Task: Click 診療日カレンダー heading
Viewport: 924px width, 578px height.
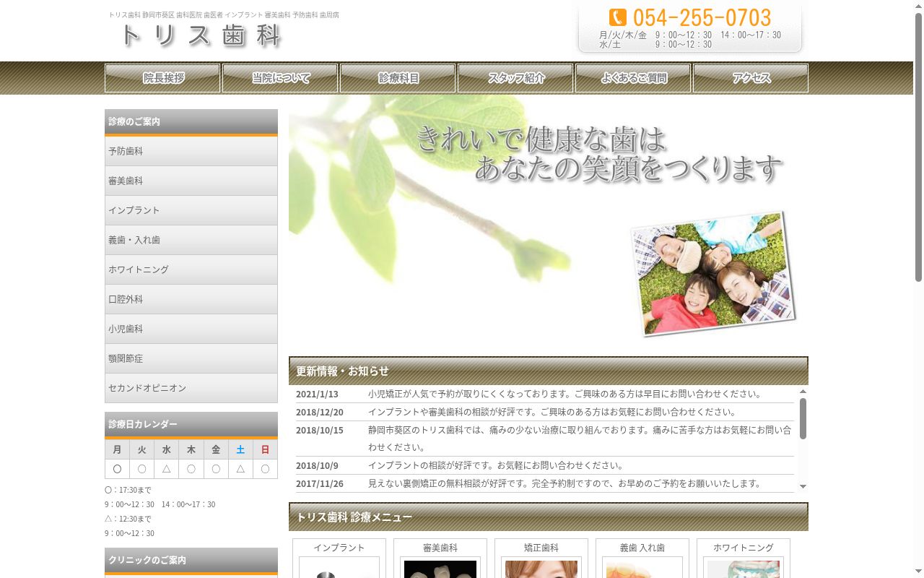Action: click(x=191, y=425)
